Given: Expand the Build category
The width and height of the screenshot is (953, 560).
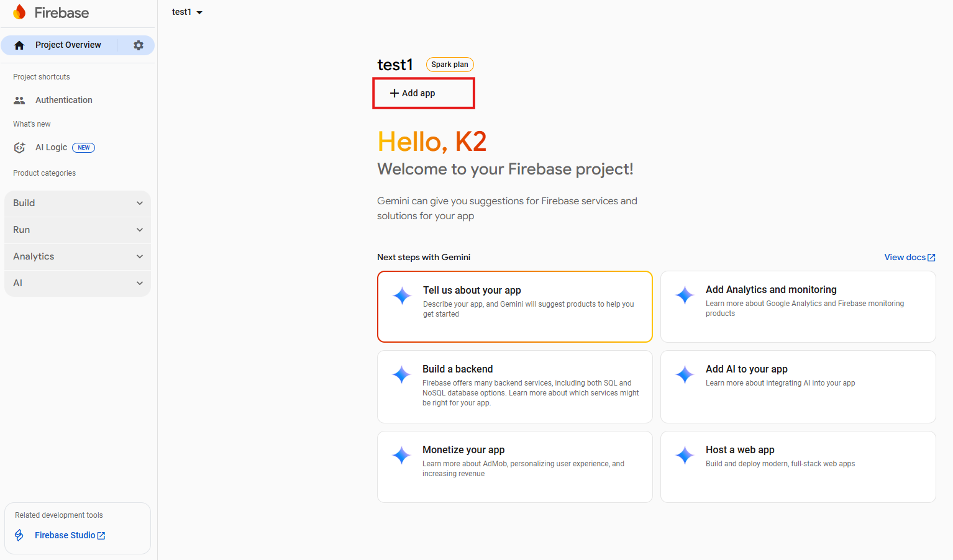Looking at the screenshot, I should coord(78,203).
